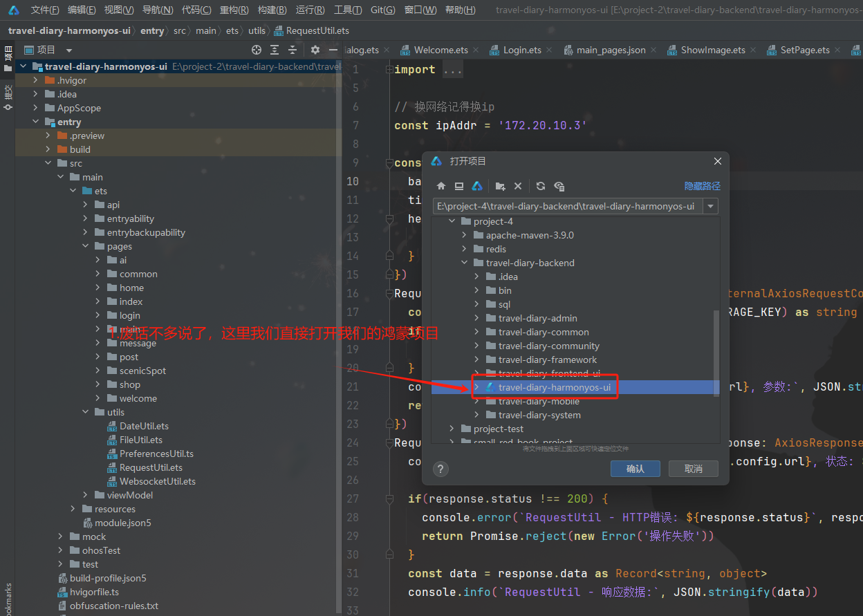
Task: Delete selected item using X icon in dialog
Action: (518, 186)
